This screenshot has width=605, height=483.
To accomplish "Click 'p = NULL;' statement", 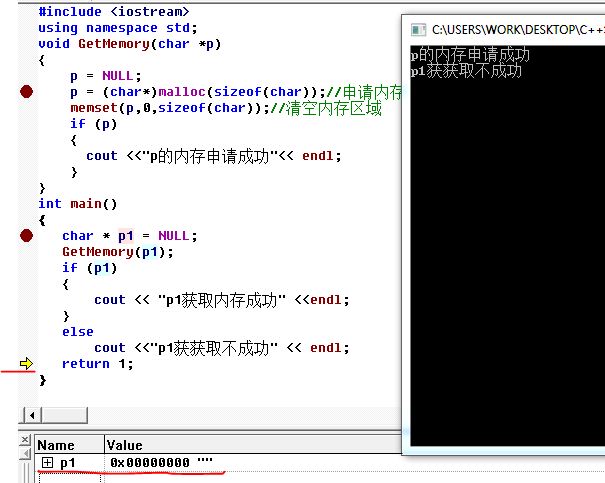I will 106,76.
